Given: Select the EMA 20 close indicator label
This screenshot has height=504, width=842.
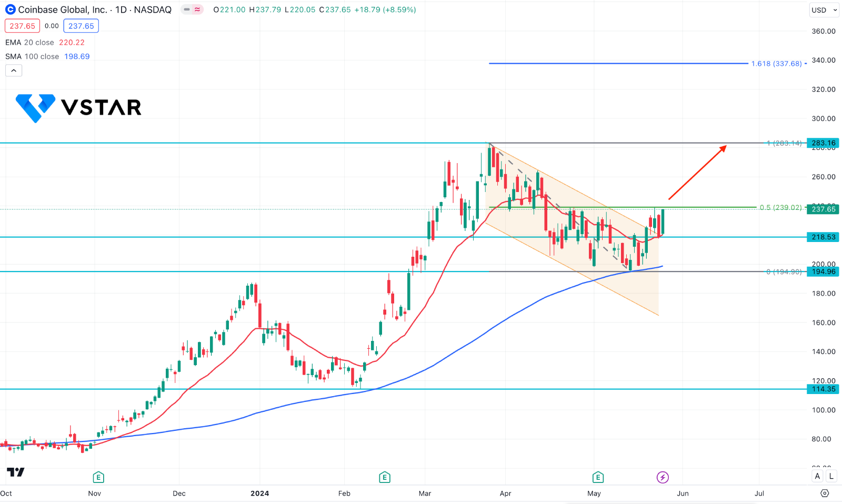Looking at the screenshot, I should [x=29, y=42].
